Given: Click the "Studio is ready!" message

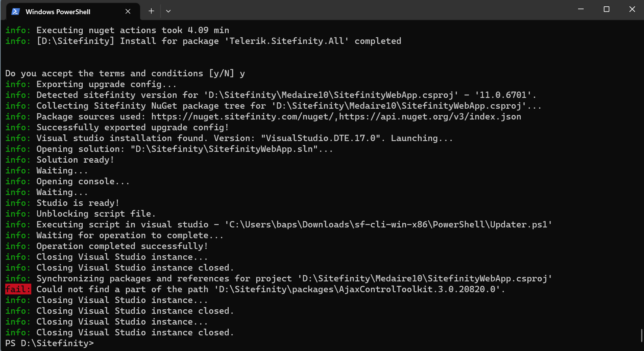Looking at the screenshot, I should 77,203.
